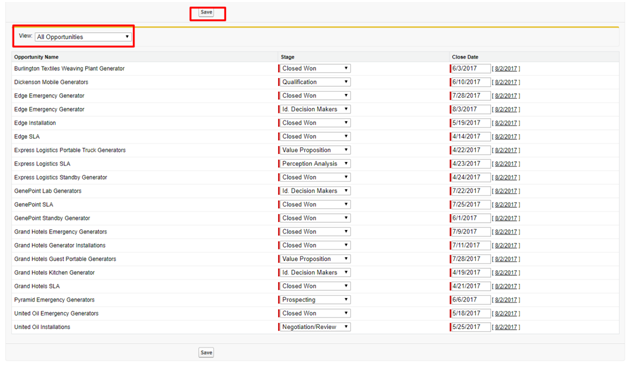Click today's date link for Dickenson Mobile Generators

point(506,83)
